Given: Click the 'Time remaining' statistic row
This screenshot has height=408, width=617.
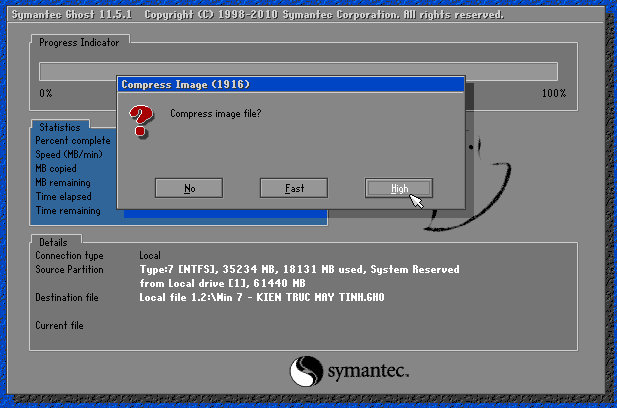Looking at the screenshot, I should (68, 211).
